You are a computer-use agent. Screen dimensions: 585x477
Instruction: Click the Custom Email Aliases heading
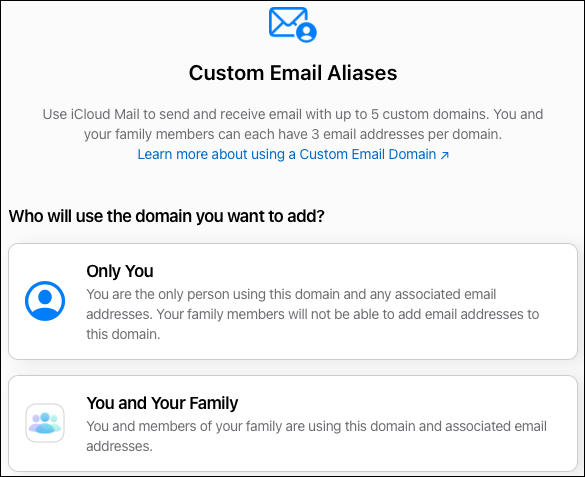[x=293, y=73]
